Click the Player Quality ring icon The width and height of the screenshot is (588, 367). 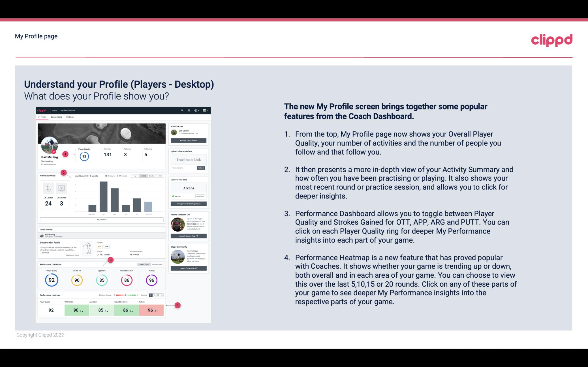(51, 280)
